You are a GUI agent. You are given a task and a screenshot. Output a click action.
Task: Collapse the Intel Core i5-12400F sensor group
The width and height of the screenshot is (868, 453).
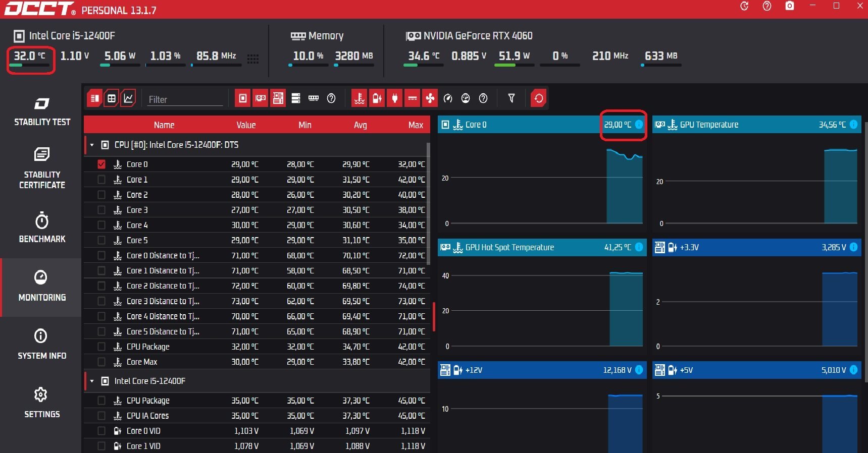click(x=92, y=381)
